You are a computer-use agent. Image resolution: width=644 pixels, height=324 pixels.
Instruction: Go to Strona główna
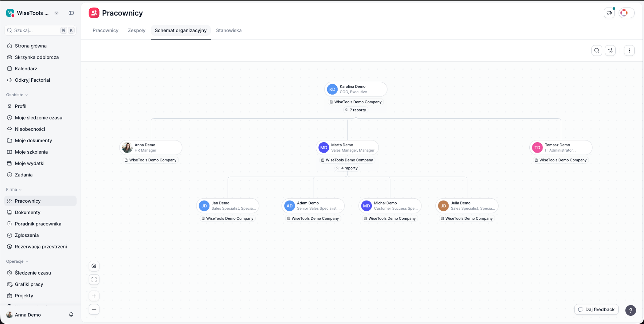(x=40, y=46)
